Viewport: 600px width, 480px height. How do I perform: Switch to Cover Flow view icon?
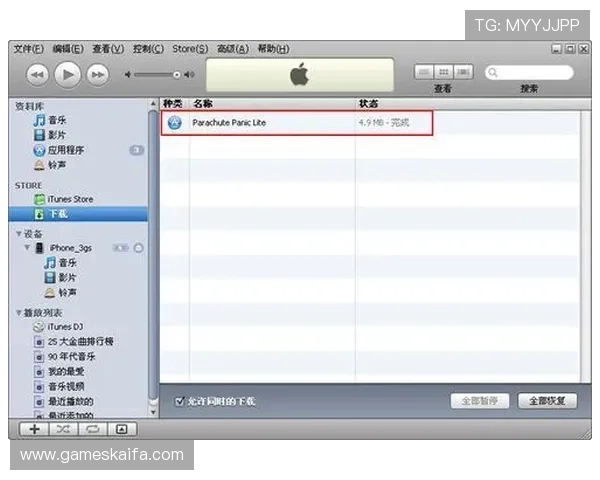tap(463, 72)
